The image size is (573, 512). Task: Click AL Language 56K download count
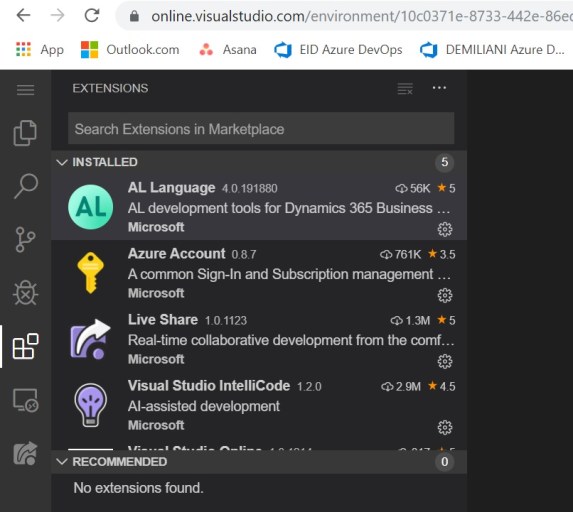point(413,188)
